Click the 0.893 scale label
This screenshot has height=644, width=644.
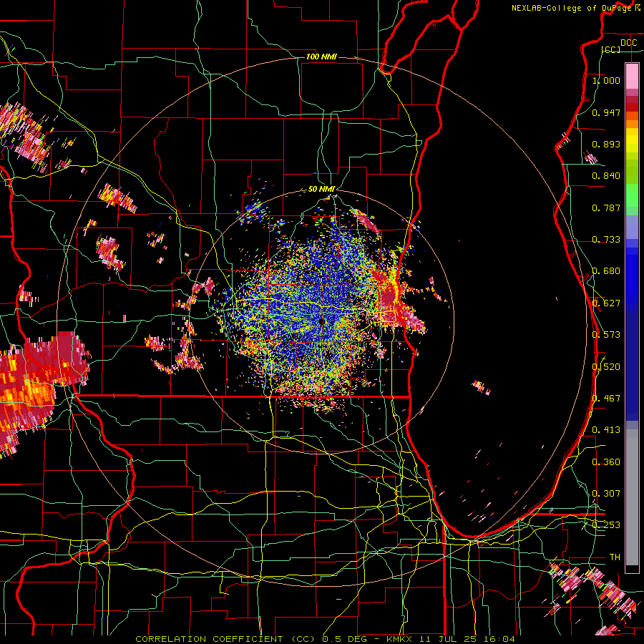coord(606,144)
